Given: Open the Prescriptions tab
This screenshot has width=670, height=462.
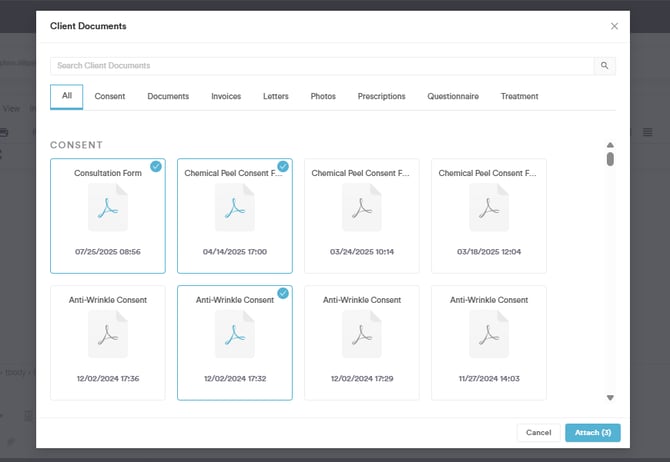Looking at the screenshot, I should pos(381,97).
